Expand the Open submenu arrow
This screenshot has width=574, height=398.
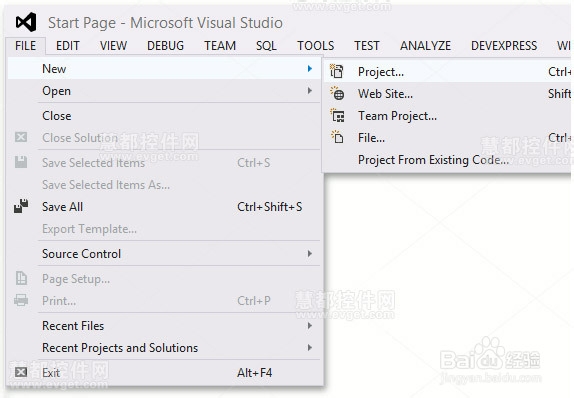(x=310, y=90)
